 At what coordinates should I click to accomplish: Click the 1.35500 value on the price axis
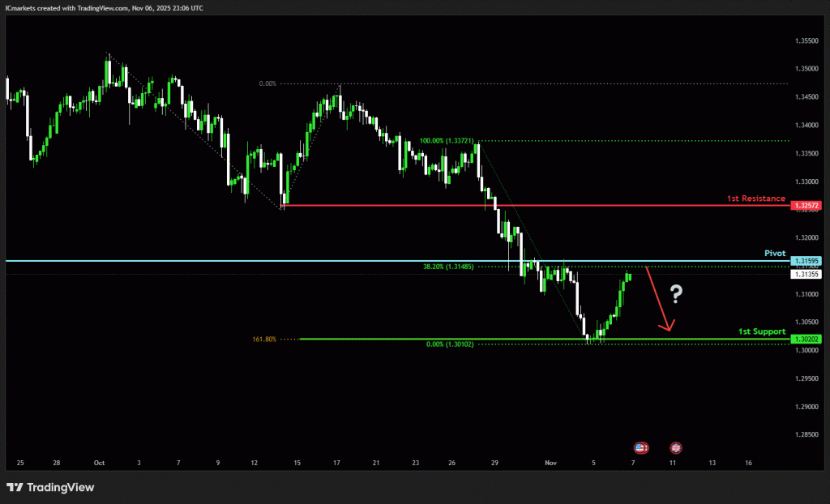806,41
